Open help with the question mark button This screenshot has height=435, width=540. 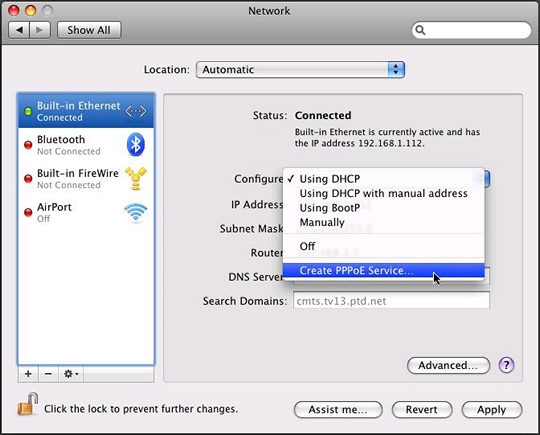(506, 365)
